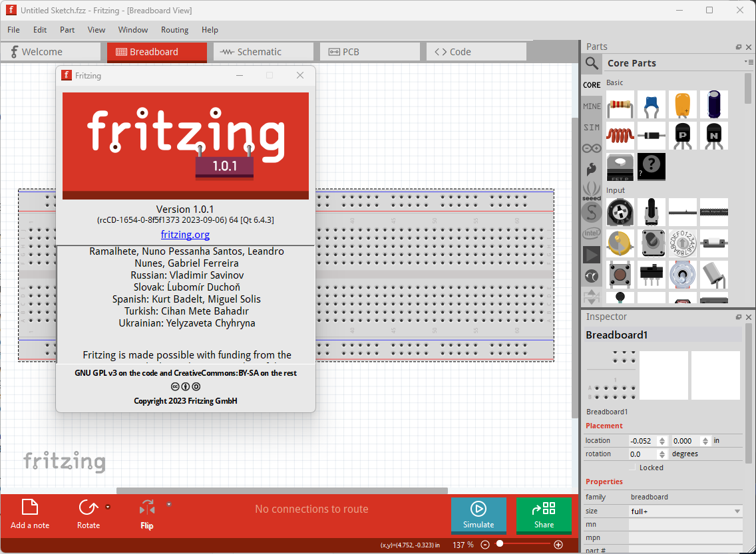Click the Rotate button
Viewport: 756px width, 554px height.
(x=89, y=515)
